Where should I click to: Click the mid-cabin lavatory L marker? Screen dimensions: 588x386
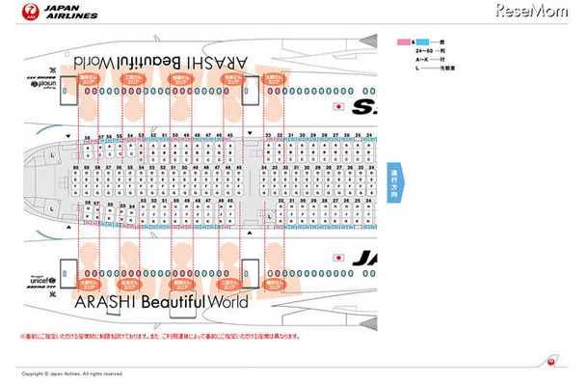coord(269,216)
